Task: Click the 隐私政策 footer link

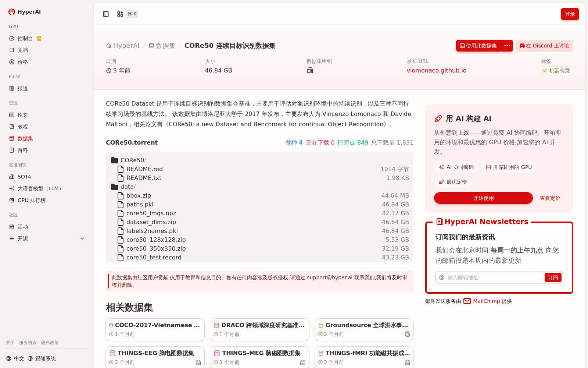Action: [x=50, y=343]
